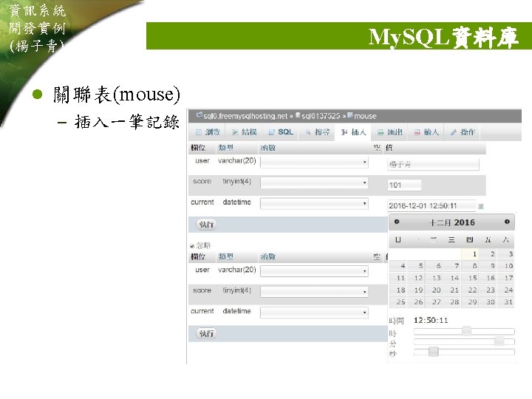Open the 輸入 (Import) tab
The height and width of the screenshot is (399, 532).
pyautogui.click(x=426, y=132)
